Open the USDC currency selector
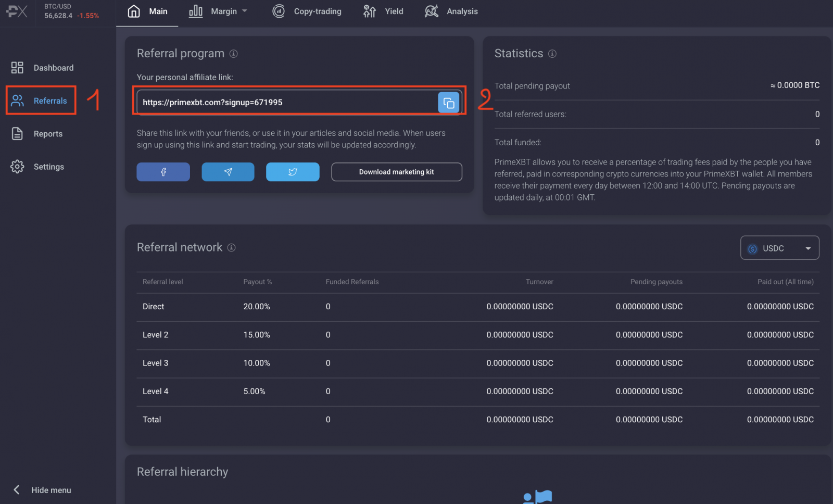Screen dimensions: 833x504 point(779,248)
